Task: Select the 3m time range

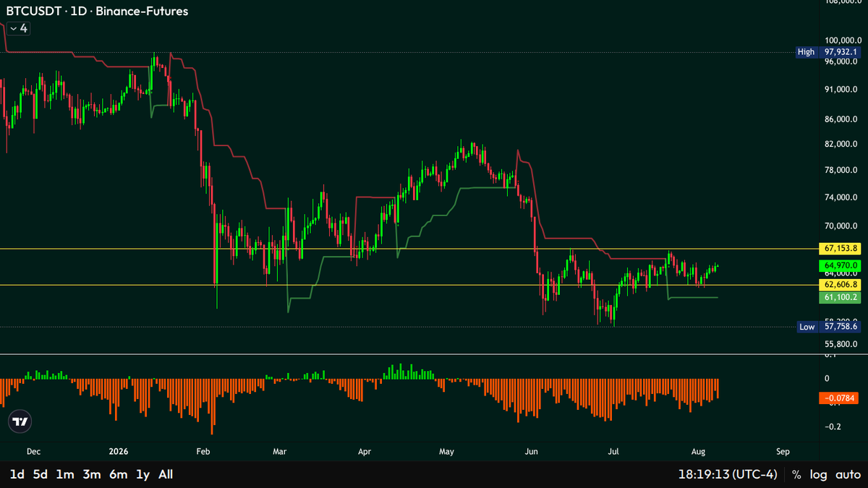Action: coord(91,474)
